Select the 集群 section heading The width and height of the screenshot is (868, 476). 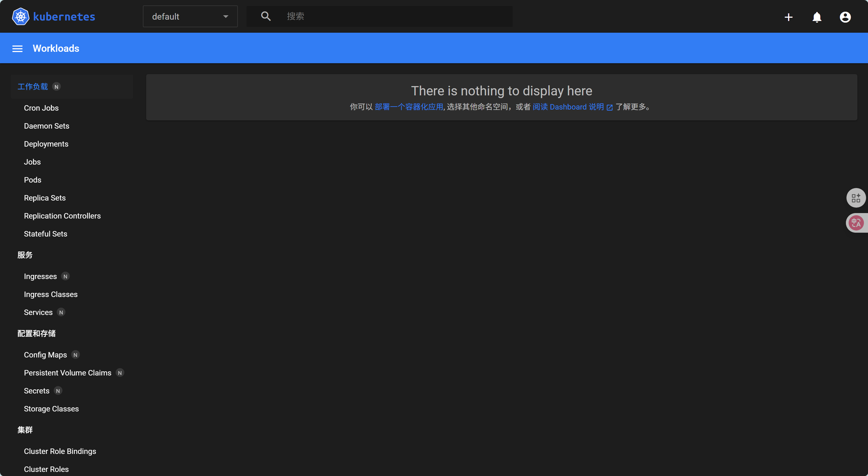[x=25, y=430]
